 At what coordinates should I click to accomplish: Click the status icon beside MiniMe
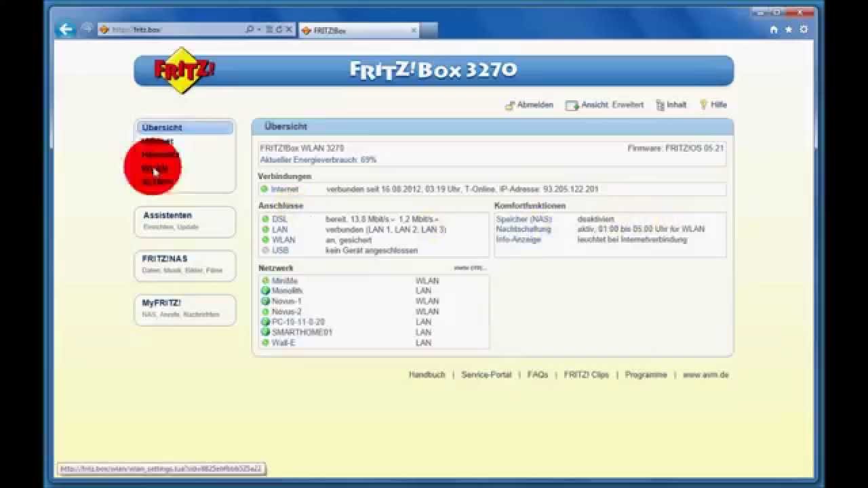click(x=266, y=281)
